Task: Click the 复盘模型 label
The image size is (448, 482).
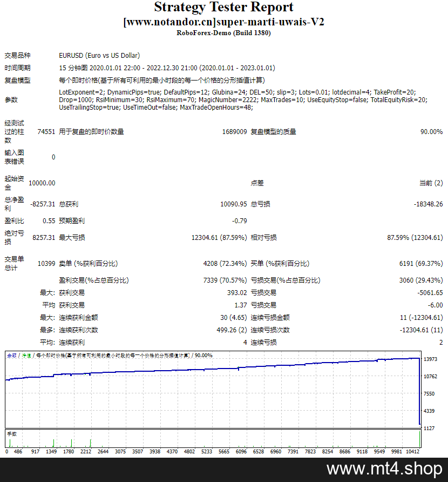Action: (17, 81)
